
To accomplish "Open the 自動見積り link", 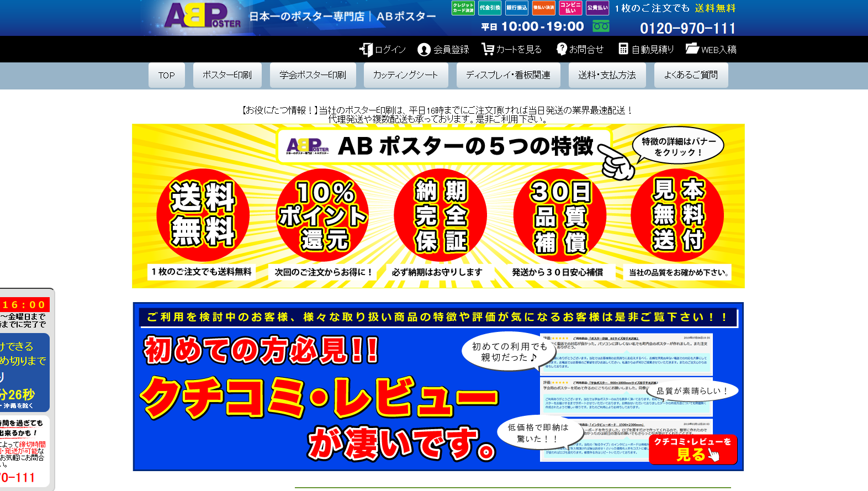I will [x=653, y=50].
